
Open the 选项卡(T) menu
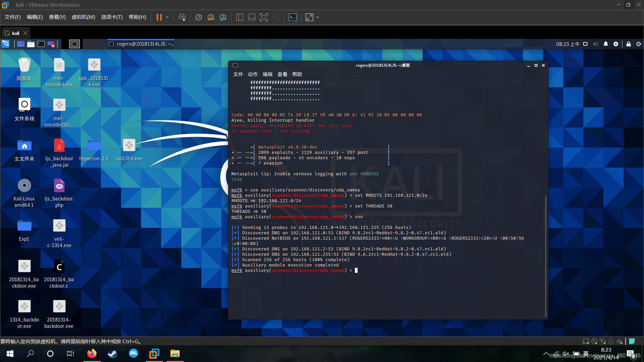point(112,17)
